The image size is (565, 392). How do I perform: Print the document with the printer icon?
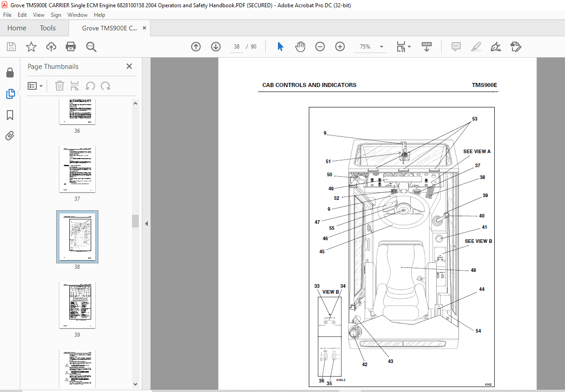tap(71, 47)
